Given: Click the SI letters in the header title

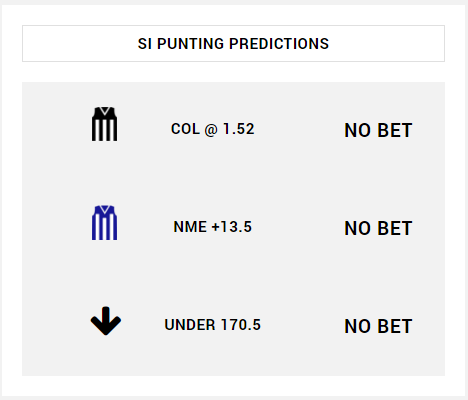Looking at the screenshot, I should 145,44.
